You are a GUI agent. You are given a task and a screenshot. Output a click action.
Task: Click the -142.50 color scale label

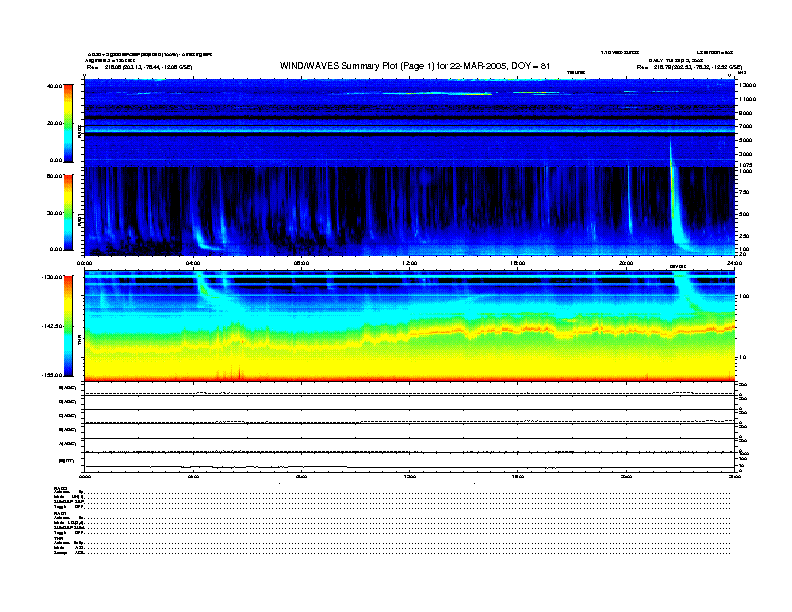point(52,326)
